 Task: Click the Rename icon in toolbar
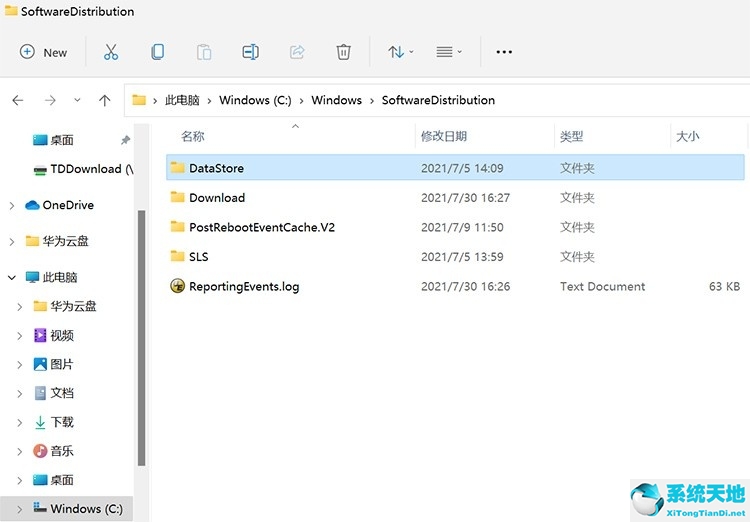[251, 52]
